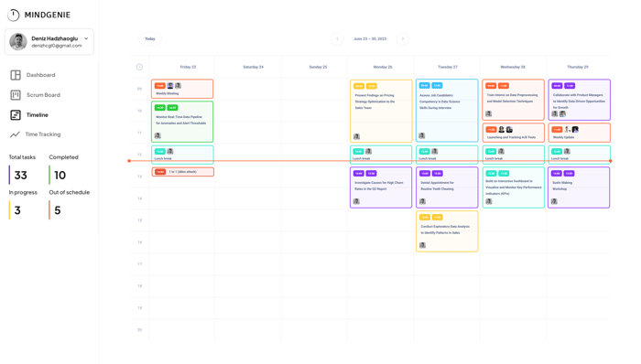Click the MindGenie logo icon
The height and width of the screenshot is (364, 641).
[x=14, y=16]
